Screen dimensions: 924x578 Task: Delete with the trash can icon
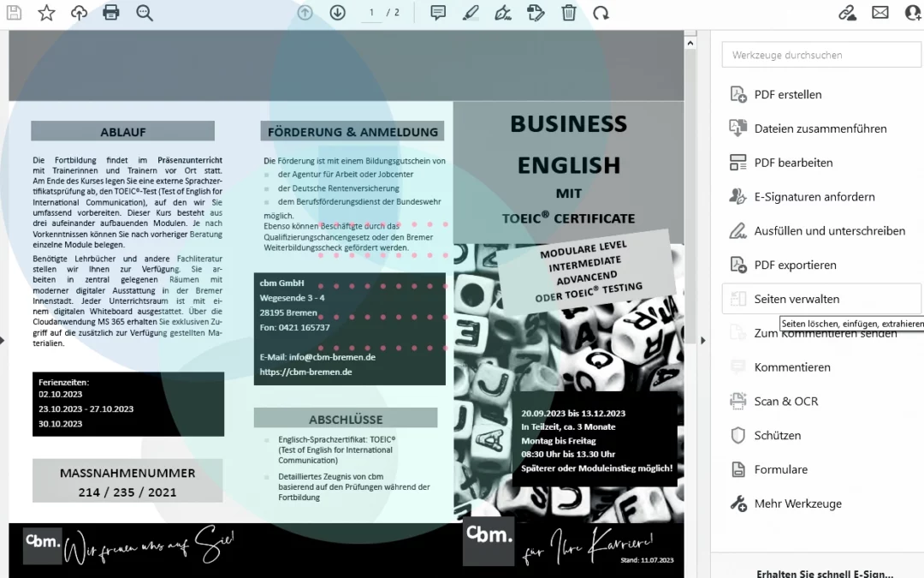click(x=569, y=13)
